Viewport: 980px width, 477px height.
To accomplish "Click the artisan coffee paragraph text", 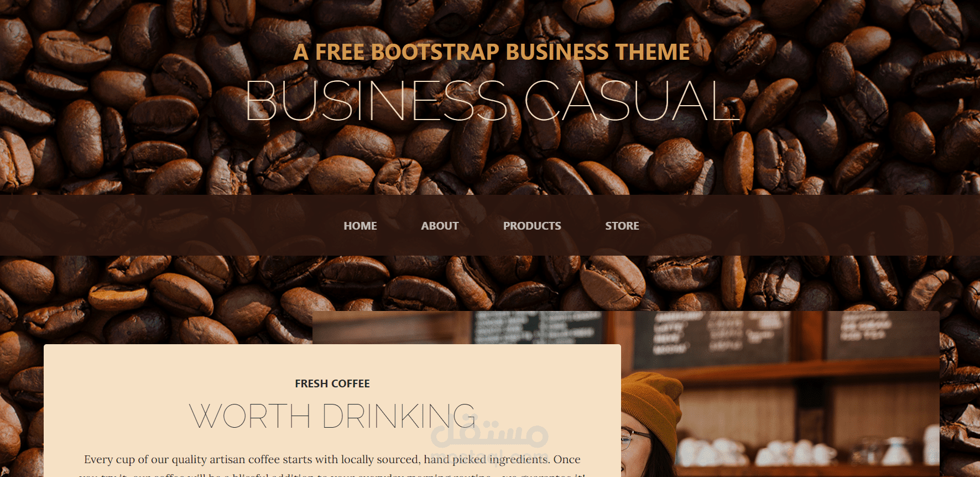I will [332, 465].
